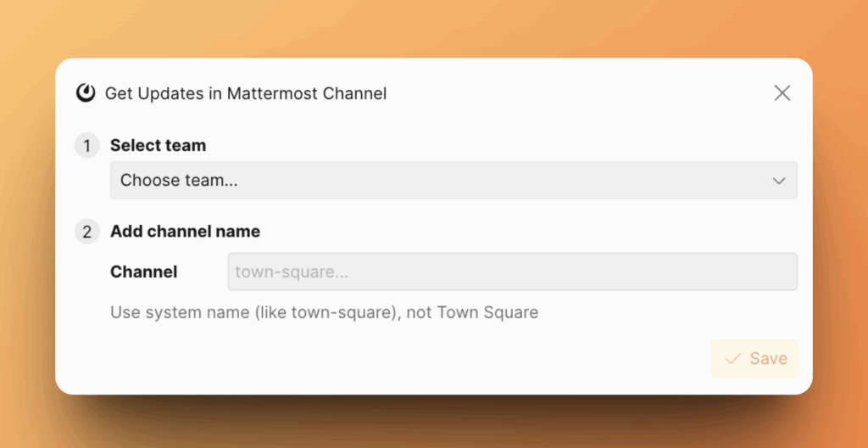The height and width of the screenshot is (448, 868).
Task: Click the checkmark icon on the Save button
Action: tap(733, 359)
